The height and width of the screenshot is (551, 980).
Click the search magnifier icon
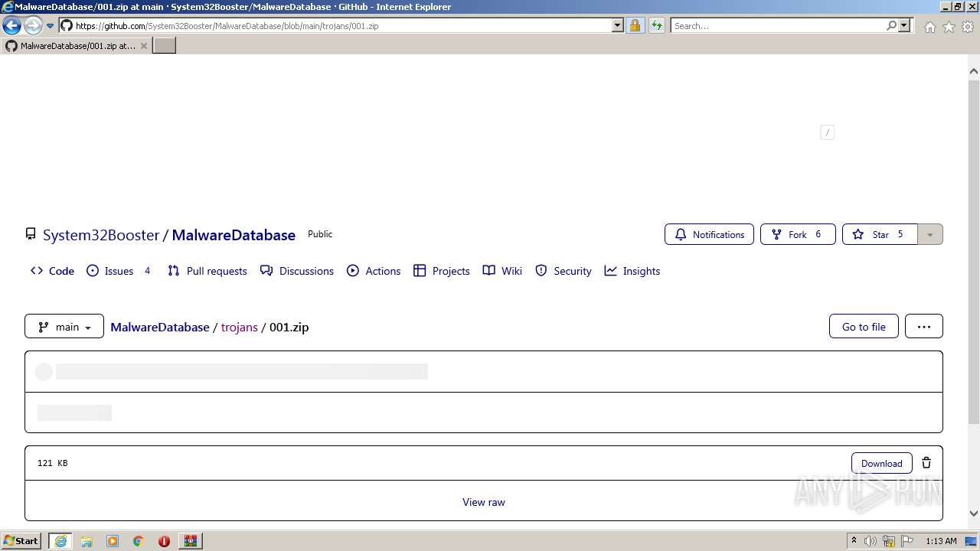[891, 25]
